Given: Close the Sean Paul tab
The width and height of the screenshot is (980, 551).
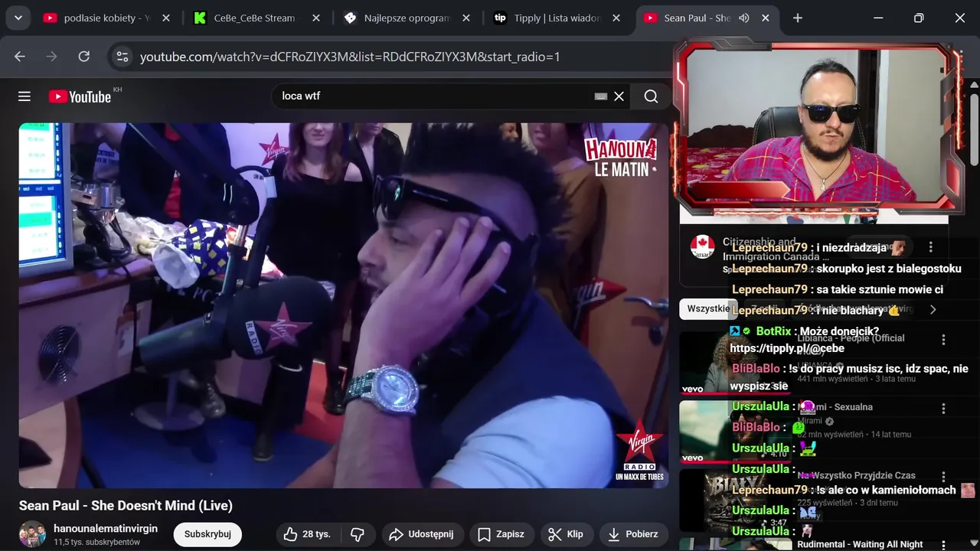Looking at the screenshot, I should pos(765,18).
